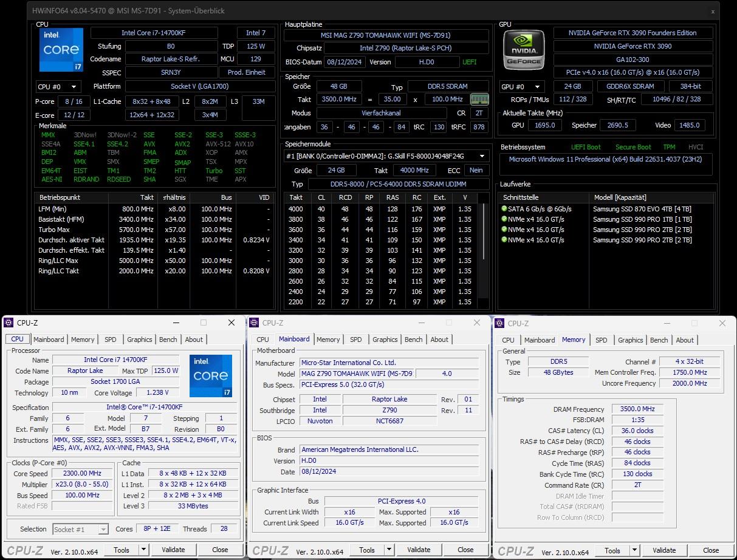Image resolution: width=737 pixels, height=560 pixels.
Task: Click the Secure Boot label in HWiNFO
Action: pos(633,147)
